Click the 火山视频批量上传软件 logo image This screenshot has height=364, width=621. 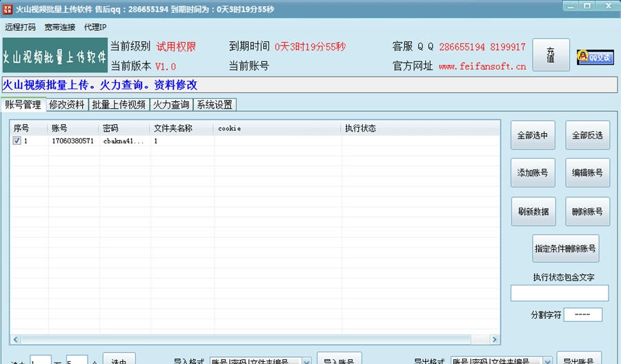(55, 56)
